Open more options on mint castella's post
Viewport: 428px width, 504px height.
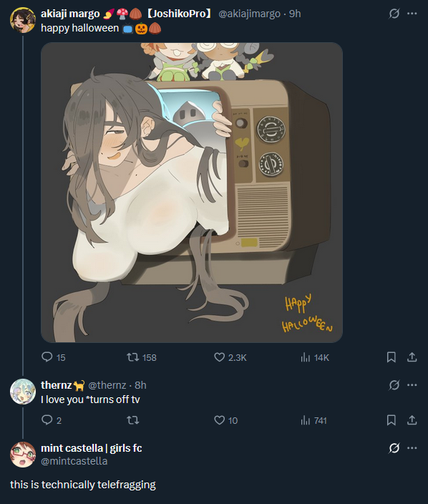412,447
